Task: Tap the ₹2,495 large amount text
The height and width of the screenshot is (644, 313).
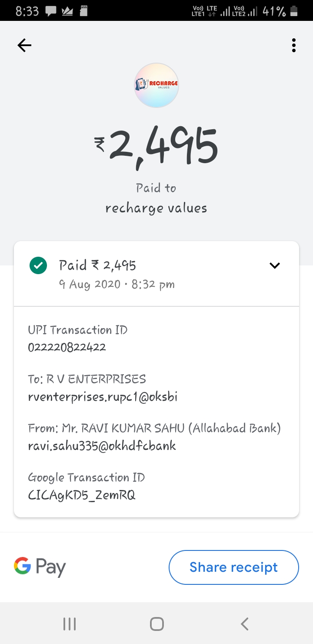Action: tap(156, 146)
